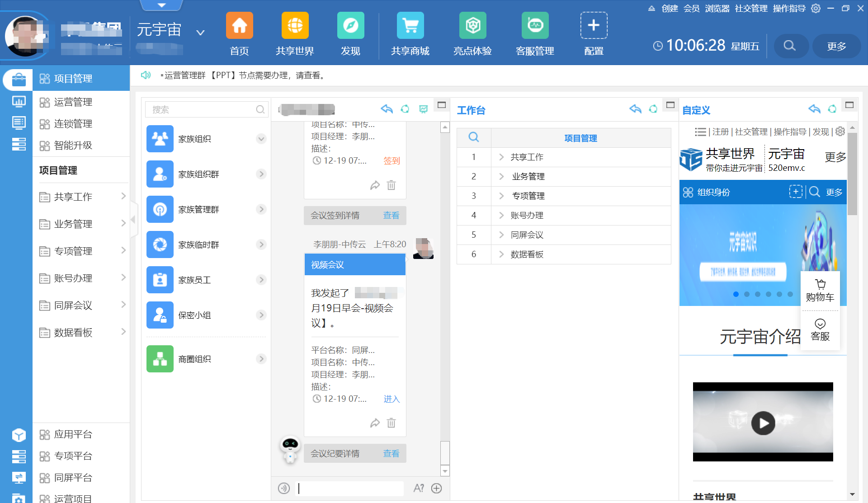Expand 共享工作 row in workbench table

(501, 157)
